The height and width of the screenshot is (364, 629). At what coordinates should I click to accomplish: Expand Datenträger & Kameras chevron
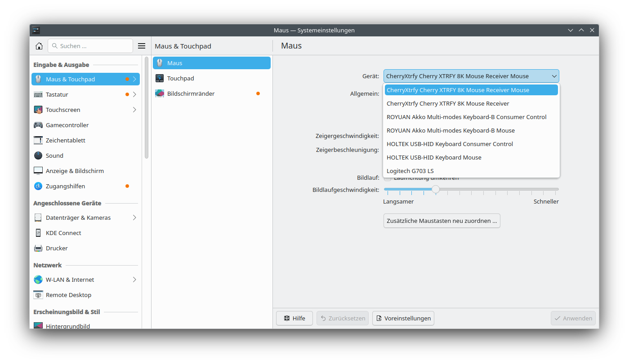point(134,218)
